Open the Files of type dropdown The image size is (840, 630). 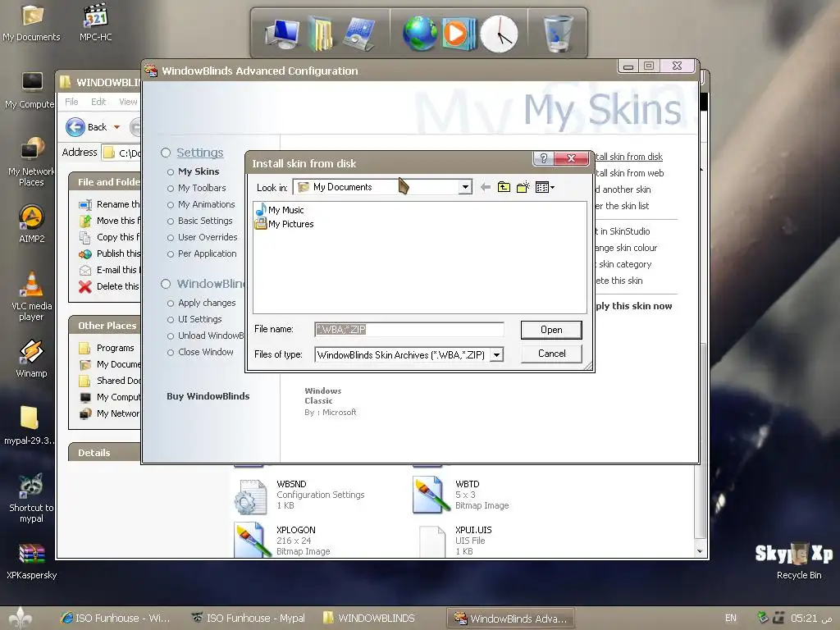click(x=496, y=354)
